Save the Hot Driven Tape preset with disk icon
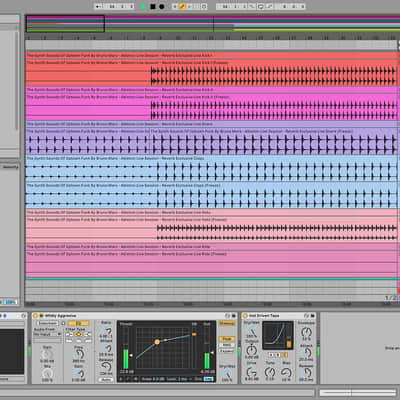Screen dimensions: 400x400 tap(313, 316)
